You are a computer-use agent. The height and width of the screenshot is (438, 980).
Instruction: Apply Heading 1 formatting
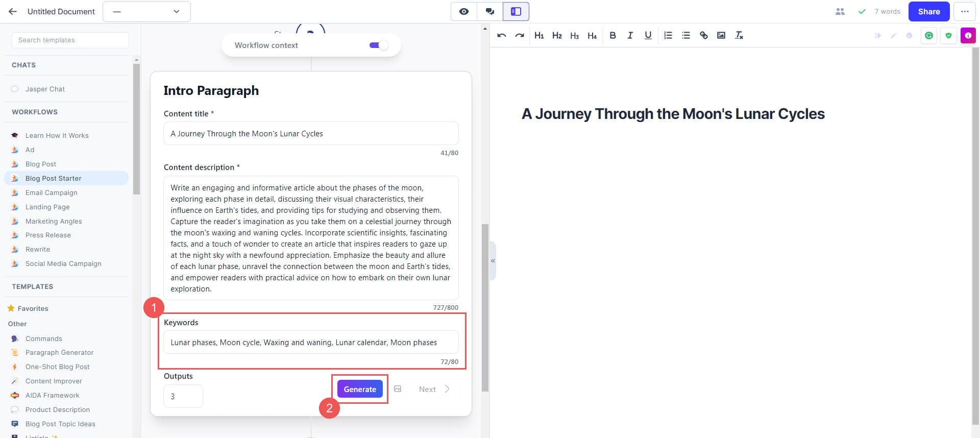pos(539,35)
